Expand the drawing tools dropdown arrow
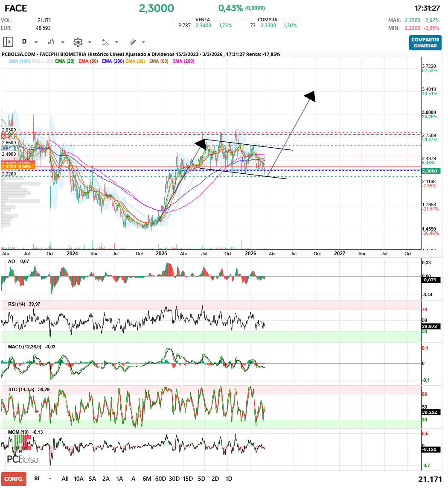 pyautogui.click(x=143, y=42)
